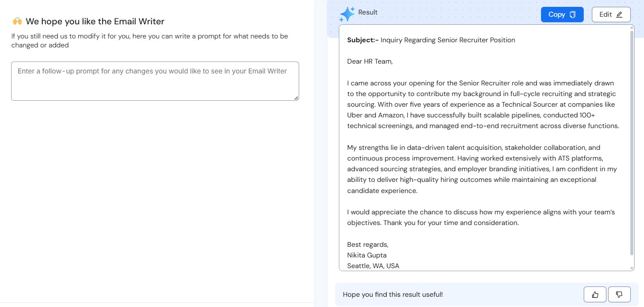Image resolution: width=644 pixels, height=307 pixels.
Task: Toggle the thumbs up feedback button
Action: (x=594, y=294)
